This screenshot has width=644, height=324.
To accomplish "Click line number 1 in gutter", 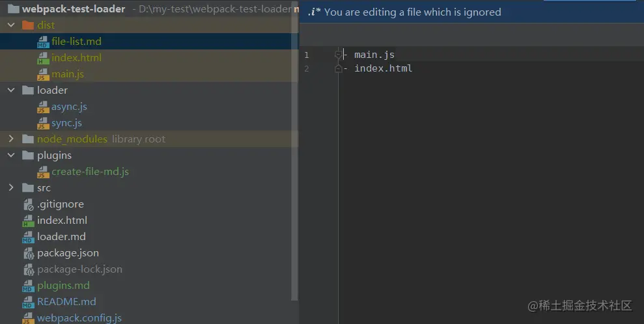I will click(307, 55).
